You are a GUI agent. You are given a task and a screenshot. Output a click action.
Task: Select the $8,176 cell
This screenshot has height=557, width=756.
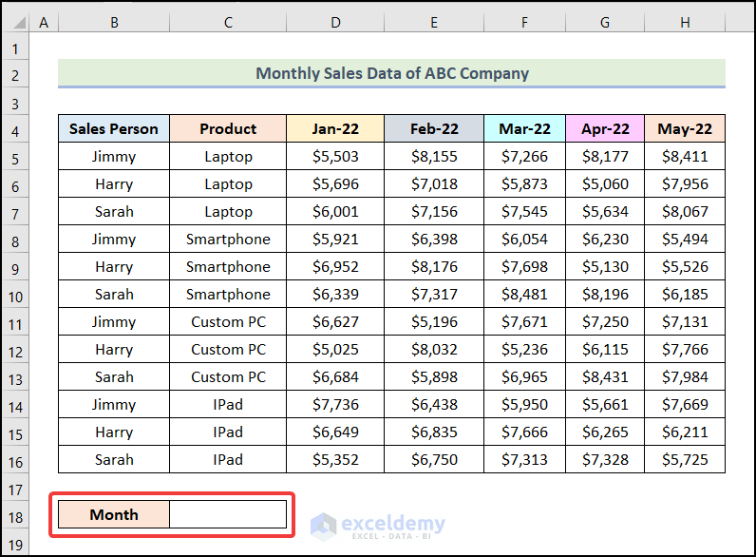[434, 266]
